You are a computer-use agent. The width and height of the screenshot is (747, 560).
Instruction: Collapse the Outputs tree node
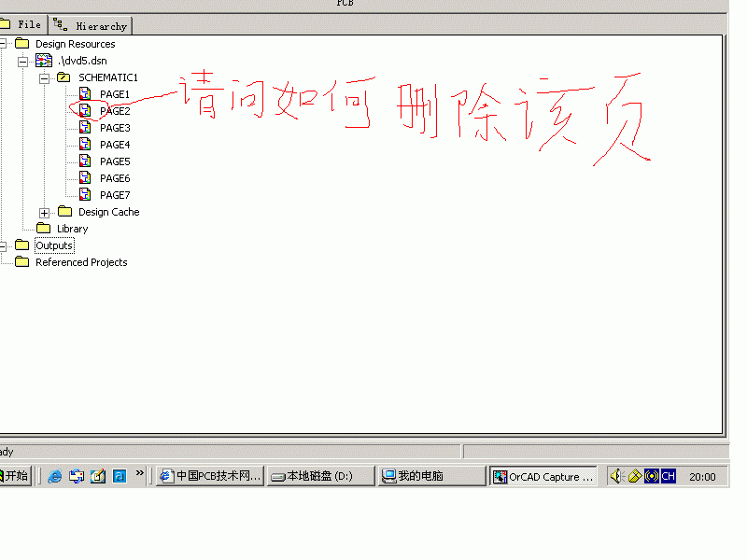(3, 246)
